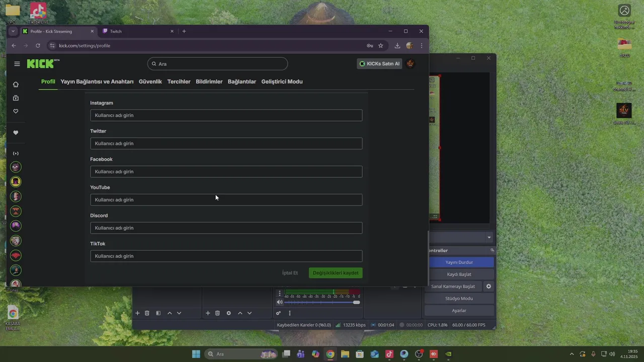The image size is (644, 362).
Task: Show hidden icons in system tray
Action: point(572,354)
